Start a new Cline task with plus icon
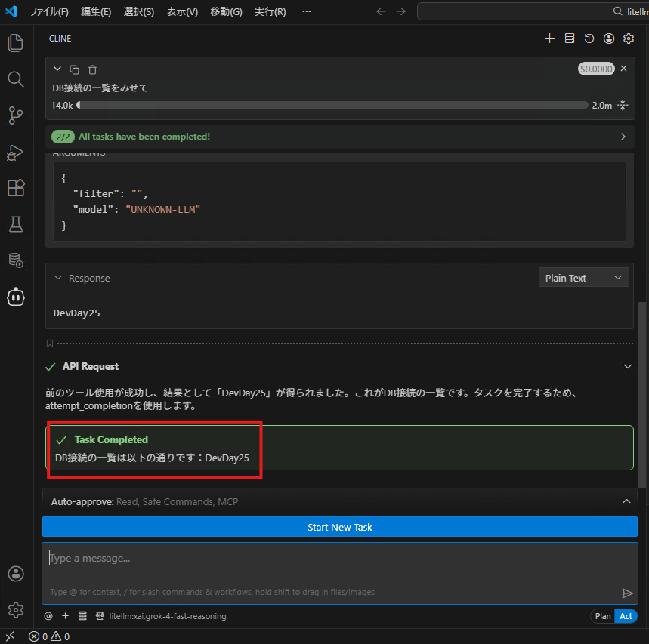649x644 pixels. point(549,39)
